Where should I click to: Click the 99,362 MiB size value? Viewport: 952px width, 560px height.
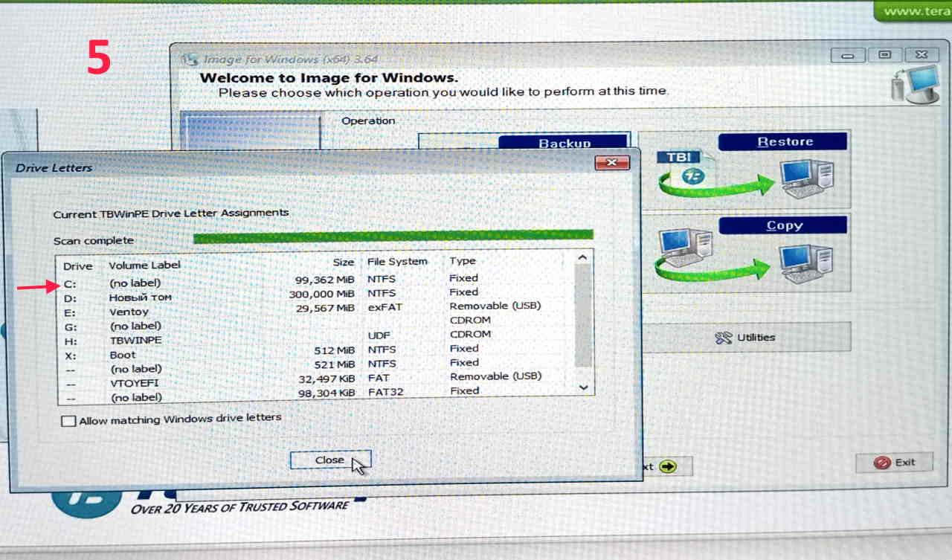click(324, 280)
